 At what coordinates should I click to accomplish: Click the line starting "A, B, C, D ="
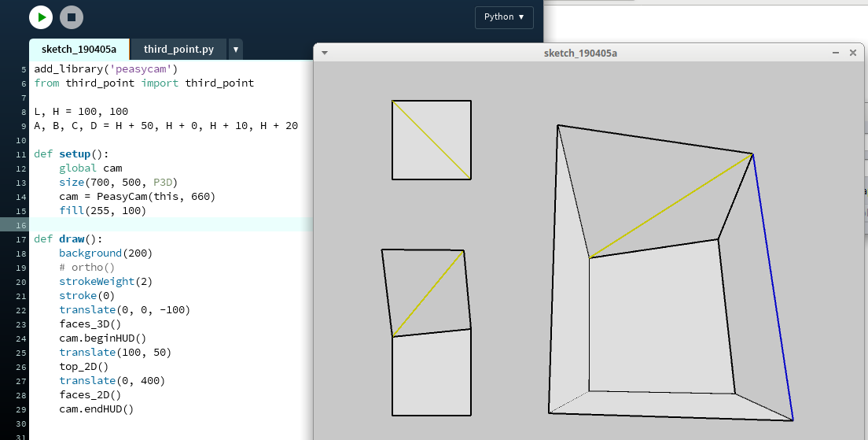pyautogui.click(x=166, y=126)
